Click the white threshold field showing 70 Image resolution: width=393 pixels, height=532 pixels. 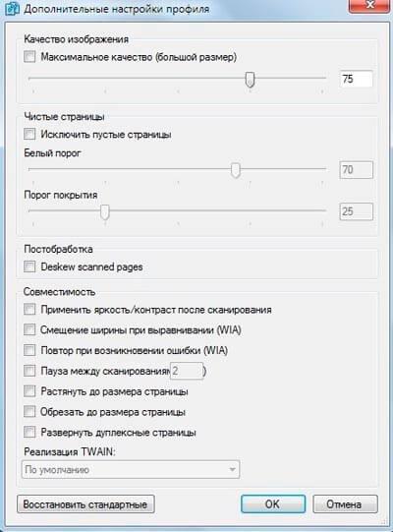356,170
